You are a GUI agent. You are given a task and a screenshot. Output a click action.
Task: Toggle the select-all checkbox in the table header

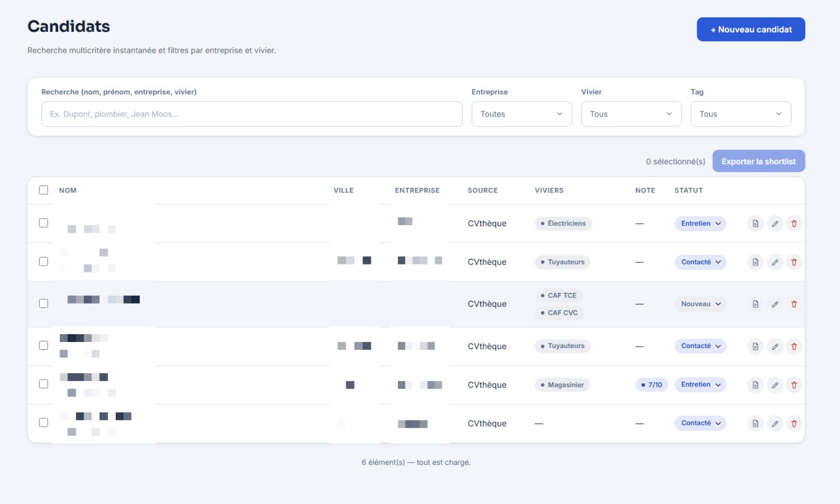pos(43,190)
